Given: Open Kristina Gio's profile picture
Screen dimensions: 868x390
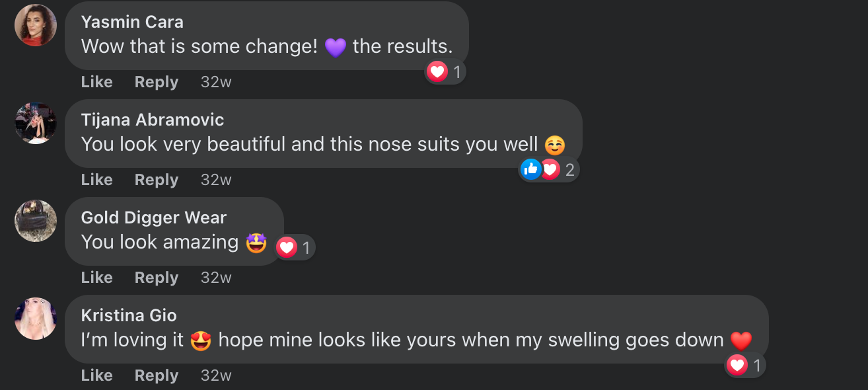Looking at the screenshot, I should tap(36, 319).
